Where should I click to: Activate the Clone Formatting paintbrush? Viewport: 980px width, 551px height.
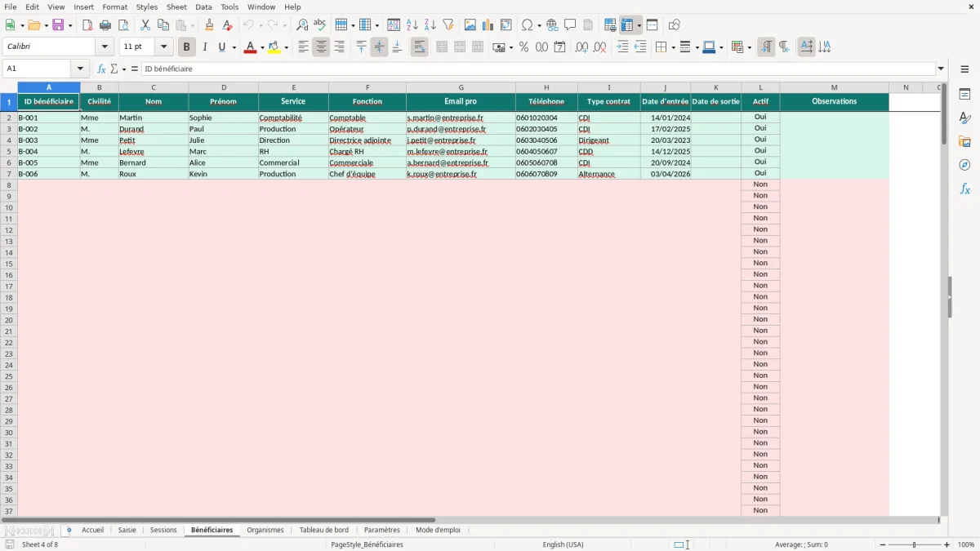click(x=209, y=25)
